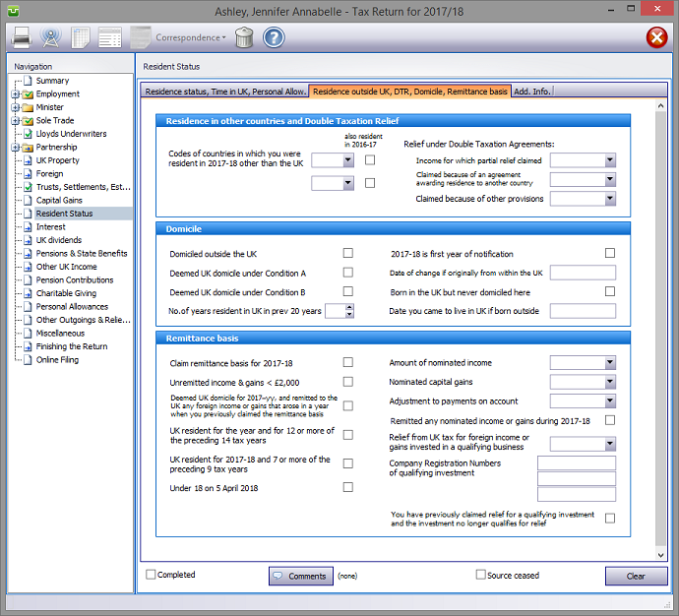Screen dimensions: 679x616
Task: Open help via the blue question mark icon
Action: coord(274,37)
